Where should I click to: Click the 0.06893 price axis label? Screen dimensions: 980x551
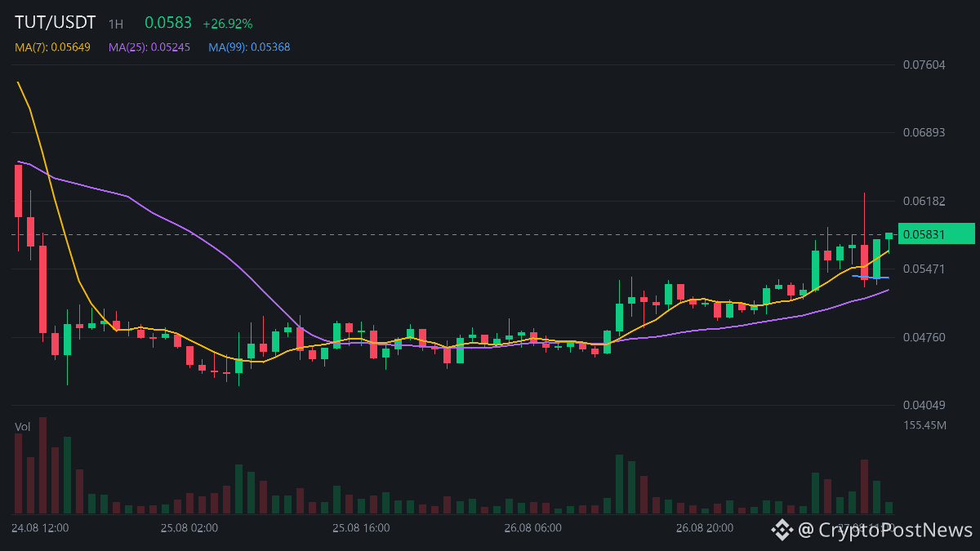(924, 132)
